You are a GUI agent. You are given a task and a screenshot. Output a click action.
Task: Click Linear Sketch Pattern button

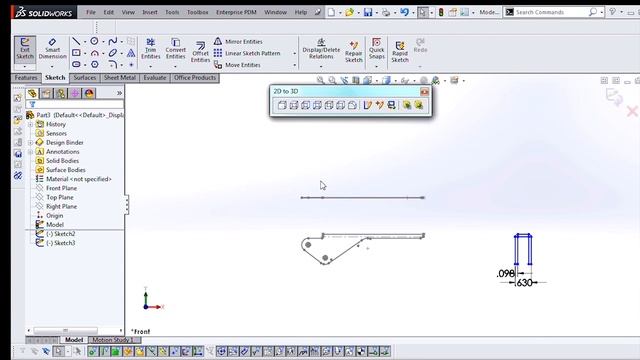point(247,53)
